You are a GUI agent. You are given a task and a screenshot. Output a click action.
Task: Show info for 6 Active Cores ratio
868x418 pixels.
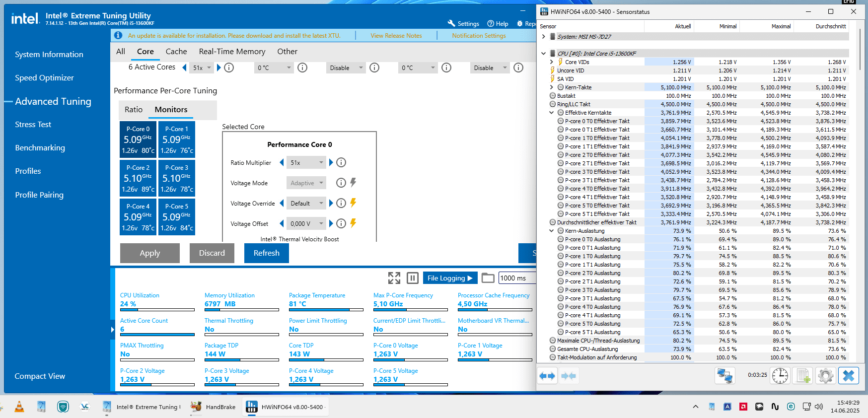[229, 68]
